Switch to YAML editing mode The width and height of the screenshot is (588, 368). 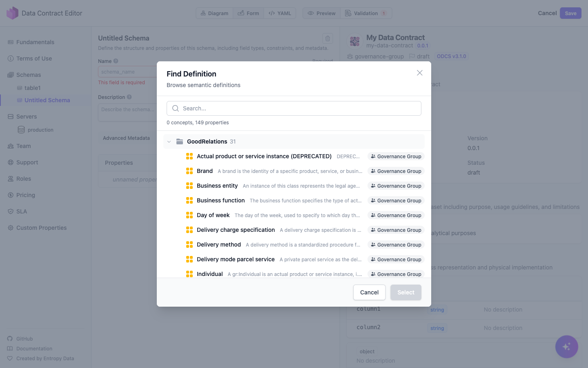tap(280, 13)
